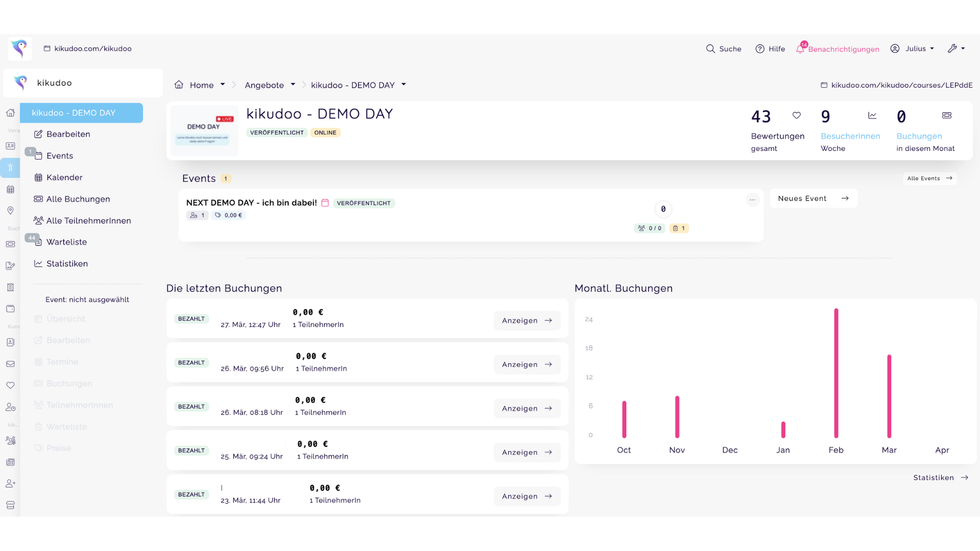Viewport: 980px width, 551px height.
Task: Open the Julius user account dropdown
Action: [x=912, y=48]
